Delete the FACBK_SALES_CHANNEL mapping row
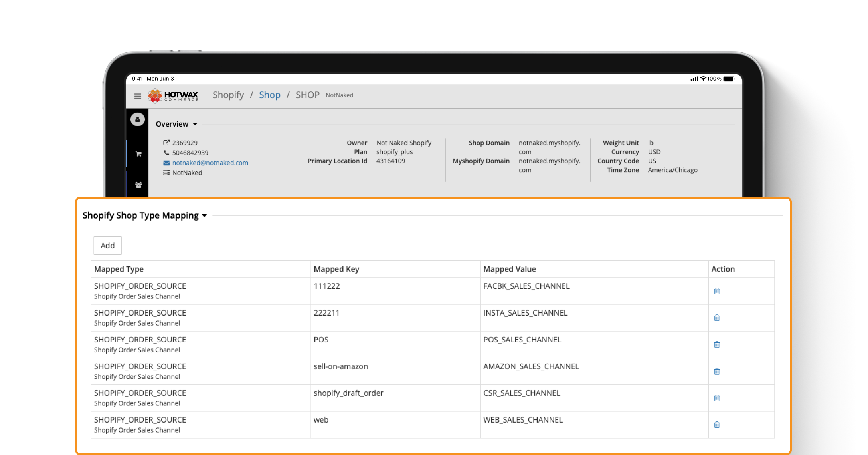This screenshot has height=455, width=868. click(x=717, y=291)
